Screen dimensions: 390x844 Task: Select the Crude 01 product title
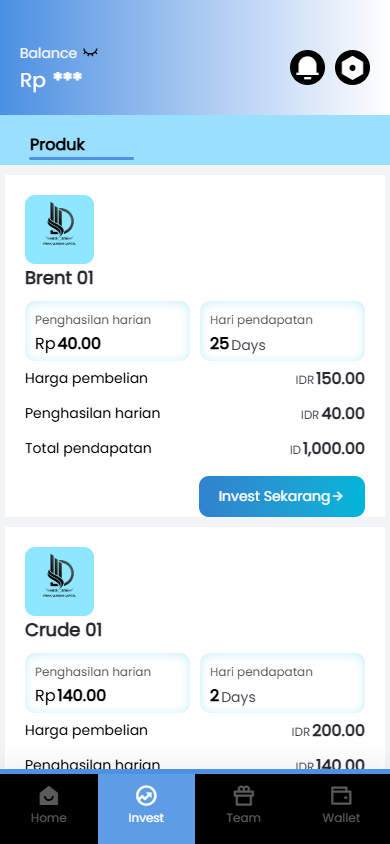point(63,630)
